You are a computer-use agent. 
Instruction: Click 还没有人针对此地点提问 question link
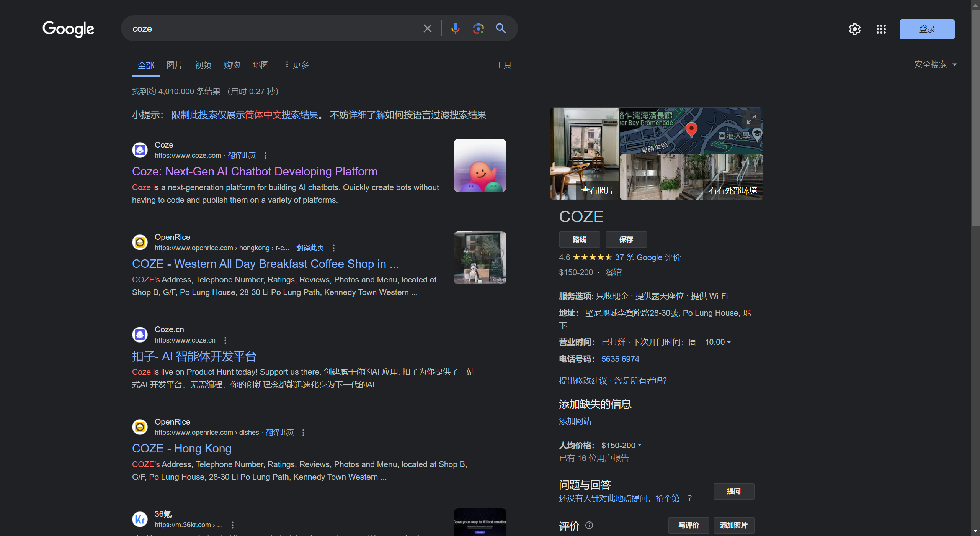tap(625, 498)
